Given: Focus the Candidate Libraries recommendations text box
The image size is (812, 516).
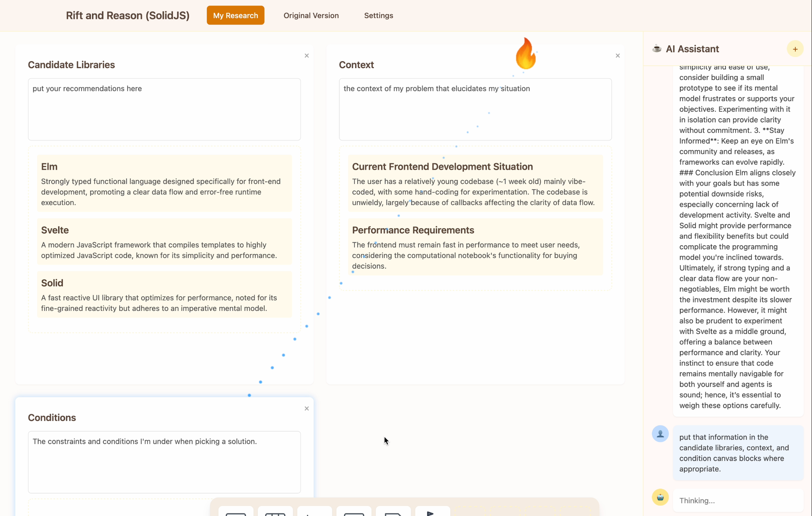Looking at the screenshot, I should tap(164, 109).
